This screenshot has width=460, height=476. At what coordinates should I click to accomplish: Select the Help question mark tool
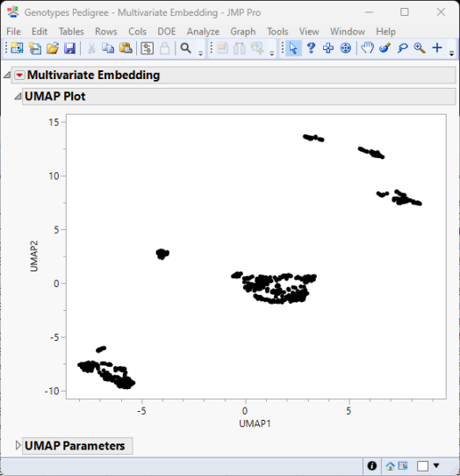click(x=311, y=48)
